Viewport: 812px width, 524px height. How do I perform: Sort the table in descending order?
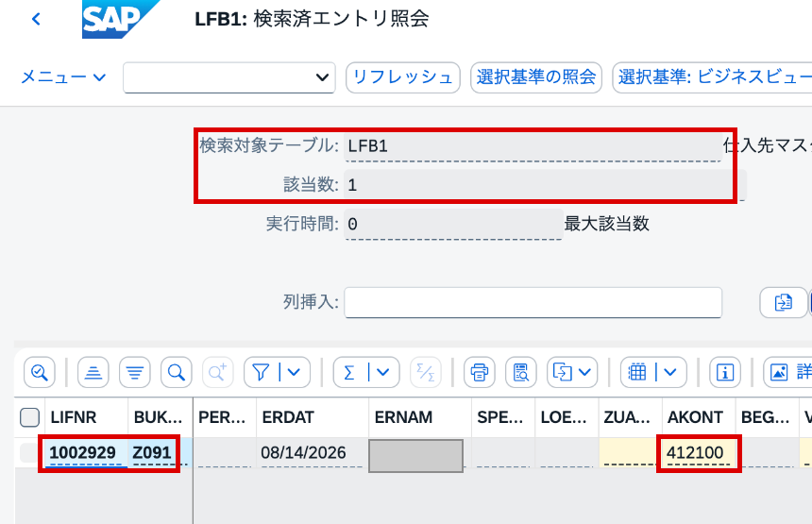(135, 372)
